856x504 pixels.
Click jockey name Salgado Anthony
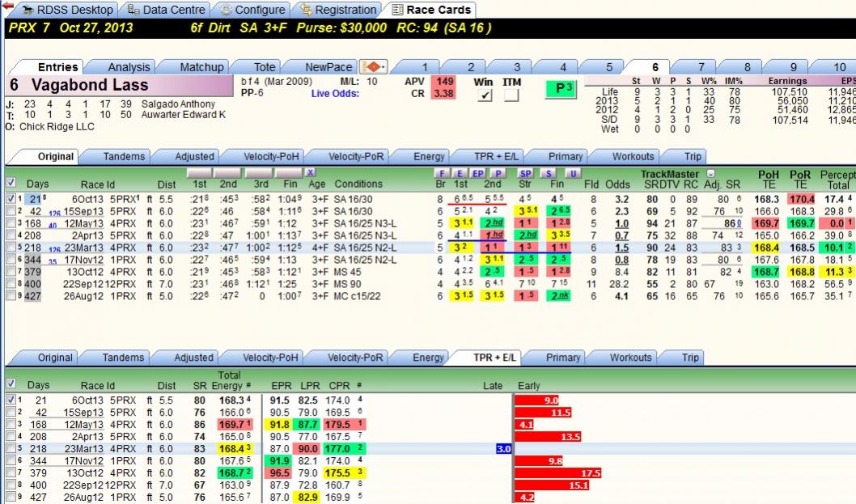coord(178,104)
